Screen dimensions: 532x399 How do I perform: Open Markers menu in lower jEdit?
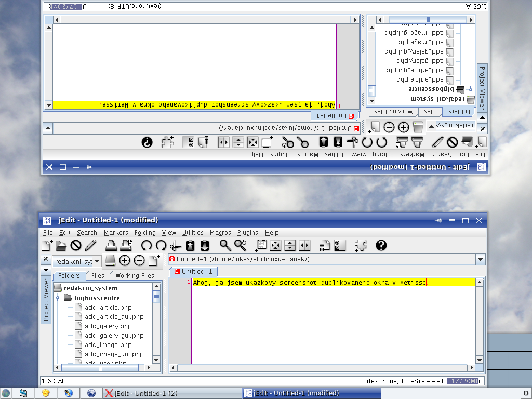click(x=116, y=232)
